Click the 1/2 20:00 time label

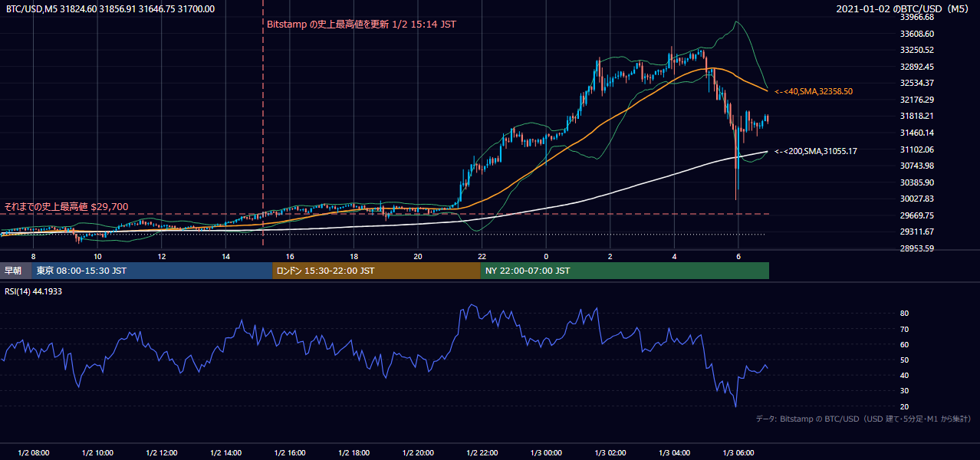[418, 452]
